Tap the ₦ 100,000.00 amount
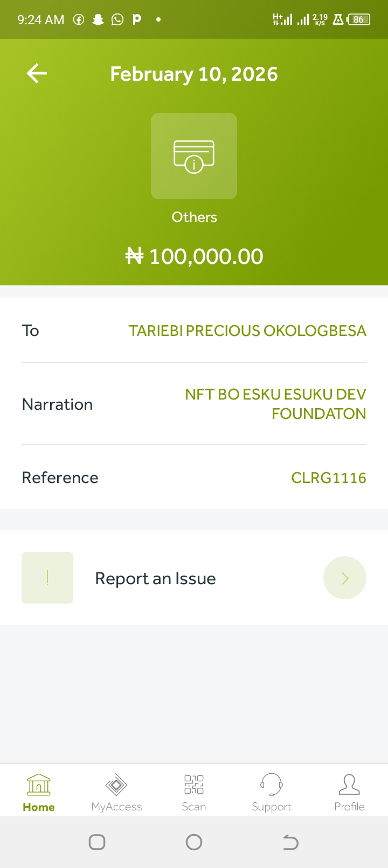Screen dimensions: 388x868 [194, 256]
